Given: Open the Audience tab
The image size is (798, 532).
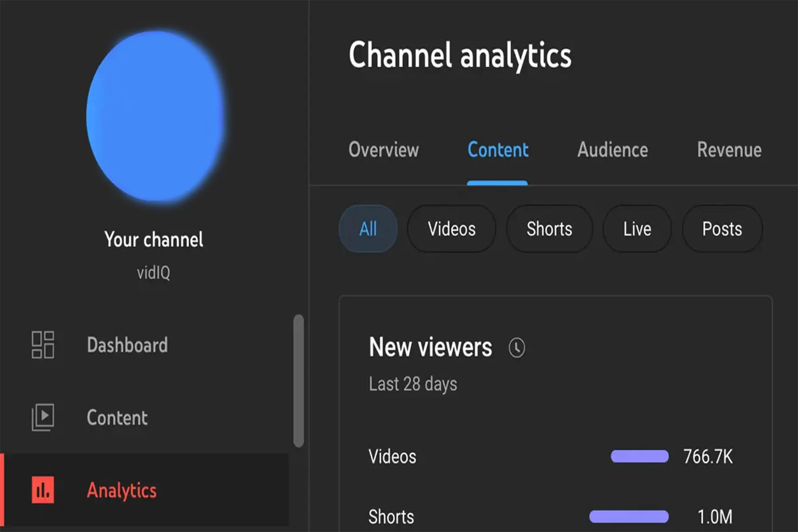Looking at the screenshot, I should 612,150.
